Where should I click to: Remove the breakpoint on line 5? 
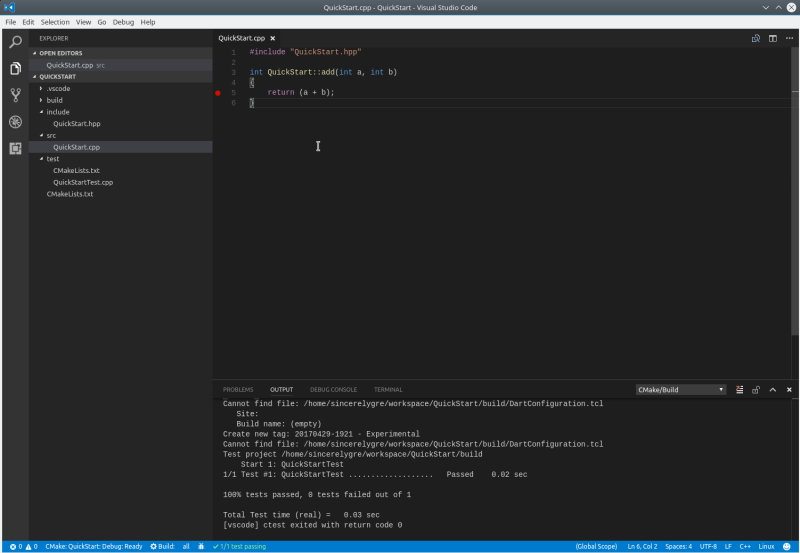218,93
